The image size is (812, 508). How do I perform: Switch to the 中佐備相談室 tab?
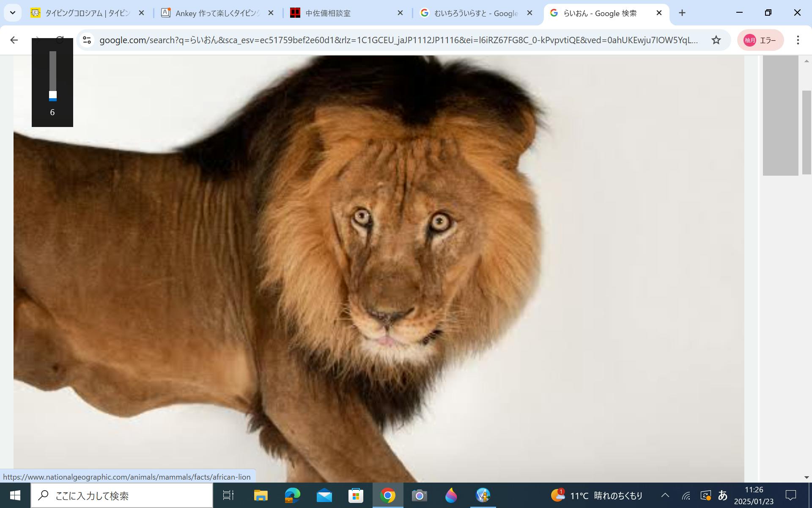(x=328, y=13)
